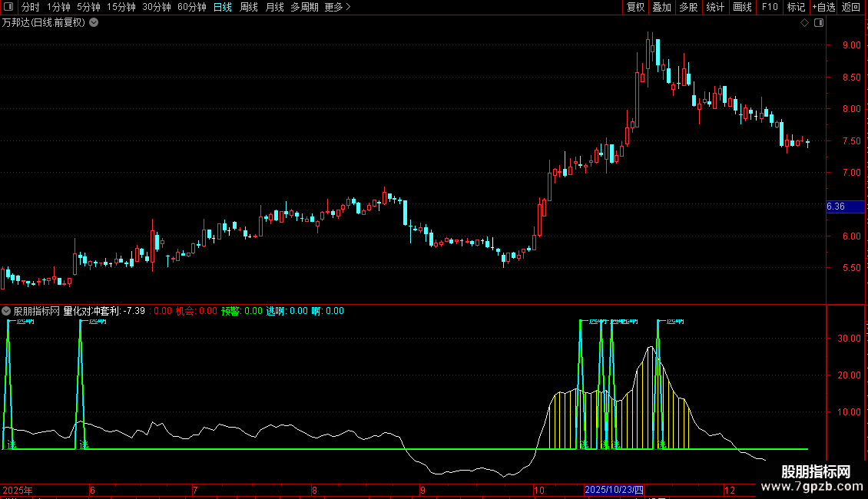Expand the 更多 periods menu
Screen dimensions: 868x499
(x=338, y=7)
